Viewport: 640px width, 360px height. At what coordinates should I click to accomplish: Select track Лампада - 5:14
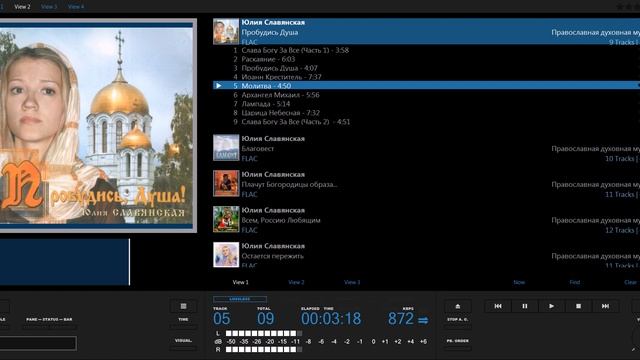pos(426,104)
